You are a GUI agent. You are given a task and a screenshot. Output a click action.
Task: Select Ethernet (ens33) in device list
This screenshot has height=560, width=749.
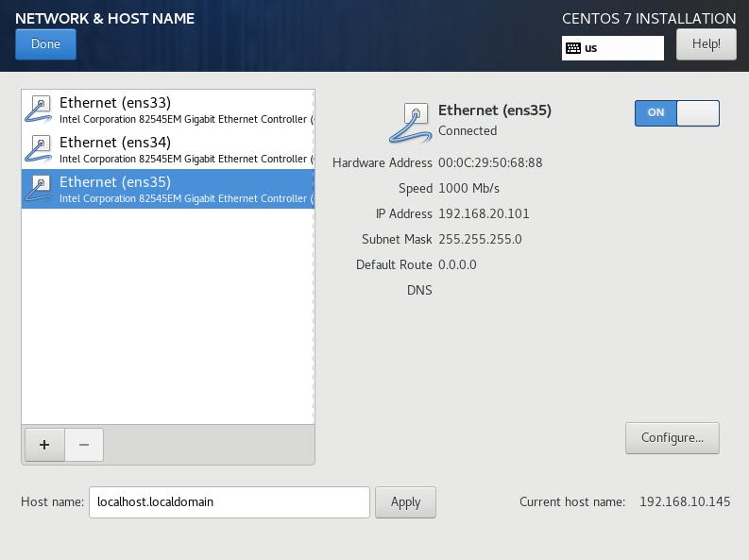(x=170, y=110)
